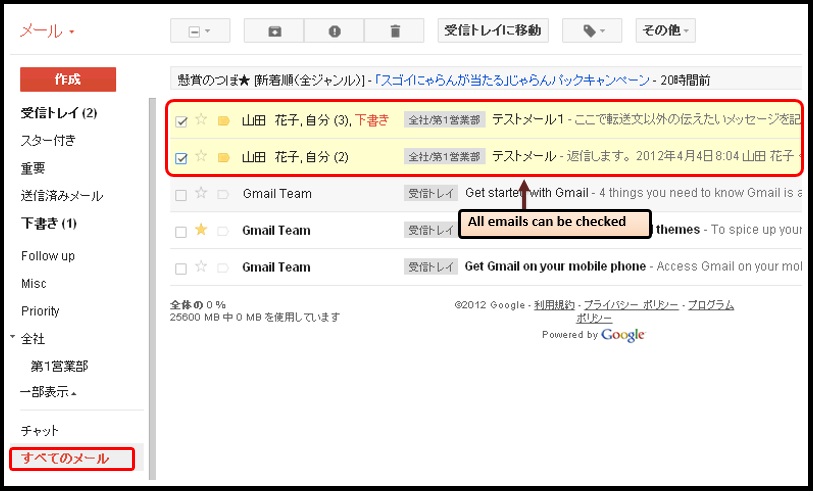Select すべてのメール in the sidebar
The height and width of the screenshot is (500, 814).
tap(65, 459)
